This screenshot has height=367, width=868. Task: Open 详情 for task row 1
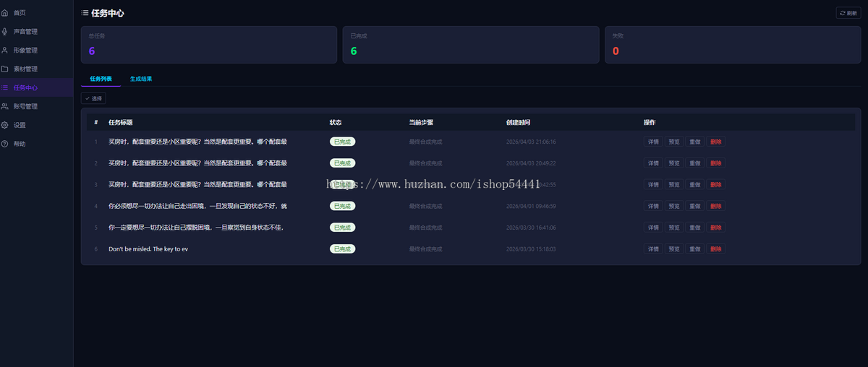point(653,142)
